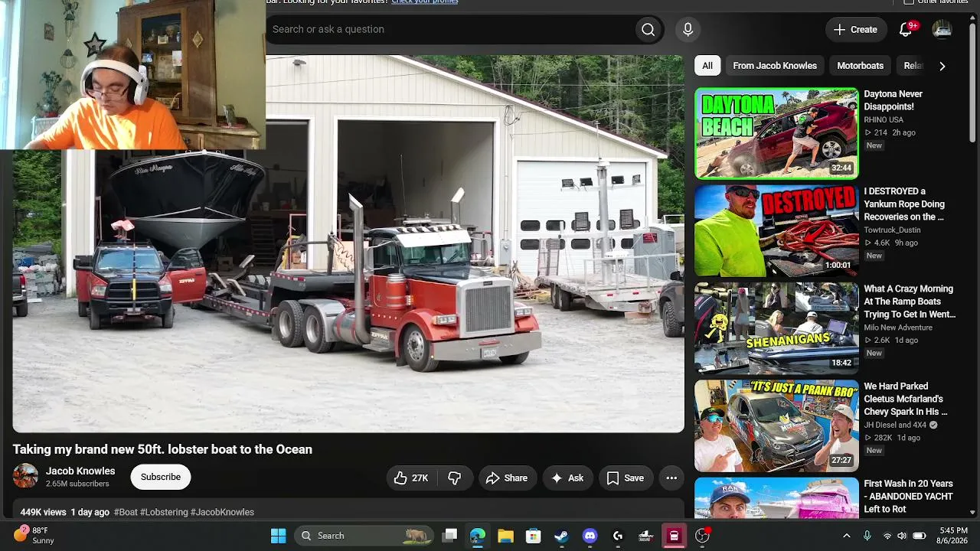The width and height of the screenshot is (980, 551).
Task: Click the main video player
Action: point(348,243)
